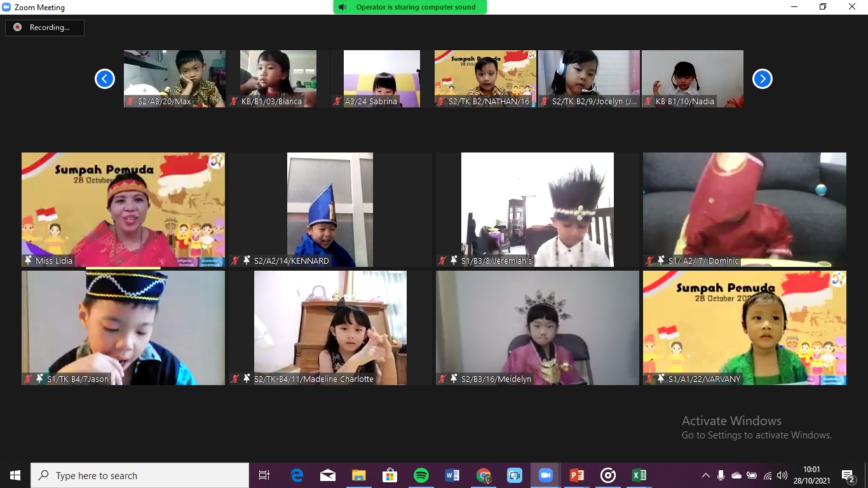This screenshot has width=868, height=488.
Task: Click the left arrow to show previous participants
Action: pos(105,79)
